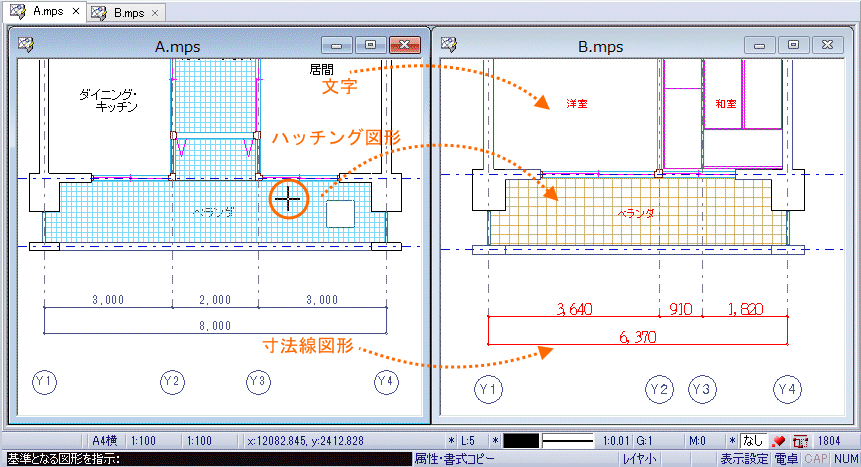This screenshot has height=467, width=861.
Task: Click the 表示設定 button
Action: coord(743,459)
